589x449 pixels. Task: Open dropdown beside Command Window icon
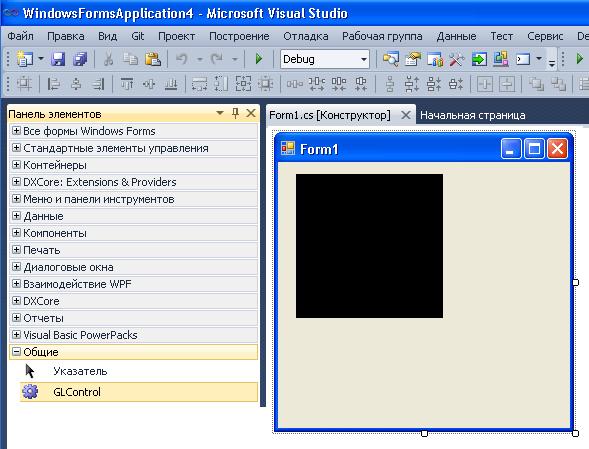539,59
